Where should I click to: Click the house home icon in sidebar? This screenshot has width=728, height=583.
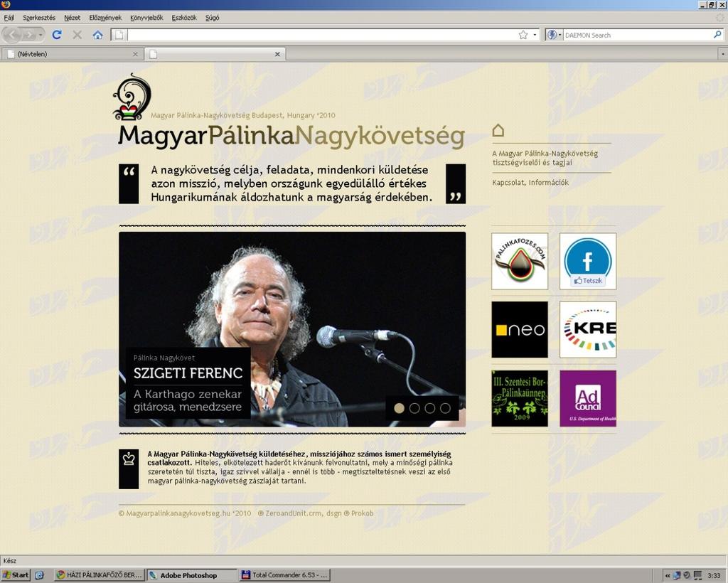pos(498,130)
